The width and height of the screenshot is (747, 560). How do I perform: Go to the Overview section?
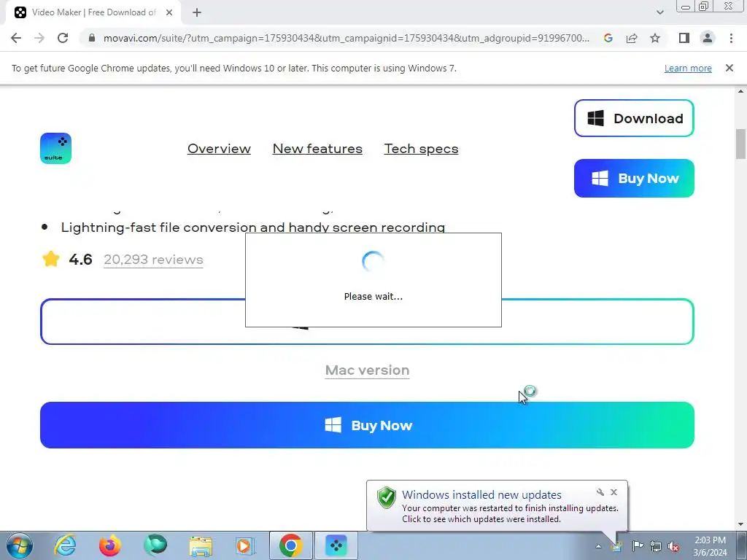click(x=219, y=149)
